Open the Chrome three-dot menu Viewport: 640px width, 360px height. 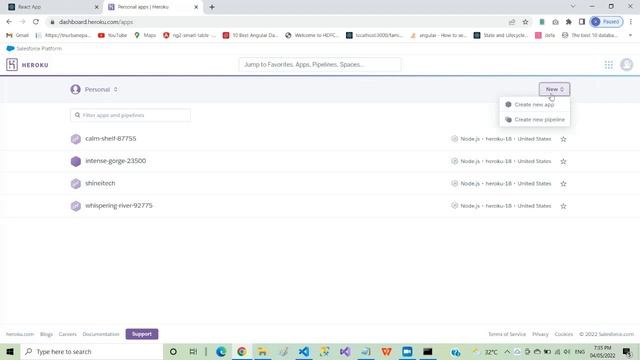pyautogui.click(x=631, y=22)
